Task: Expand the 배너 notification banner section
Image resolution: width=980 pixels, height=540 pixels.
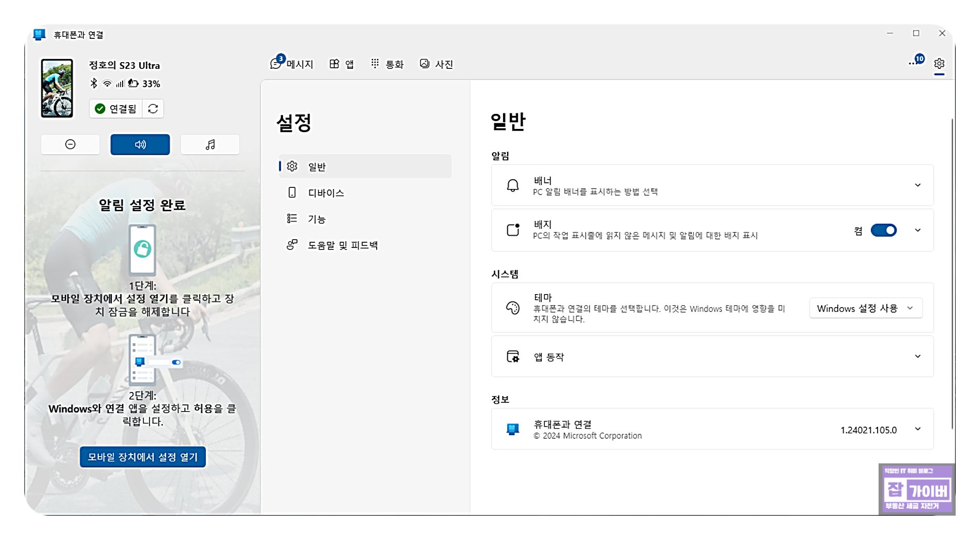Action: [x=918, y=185]
